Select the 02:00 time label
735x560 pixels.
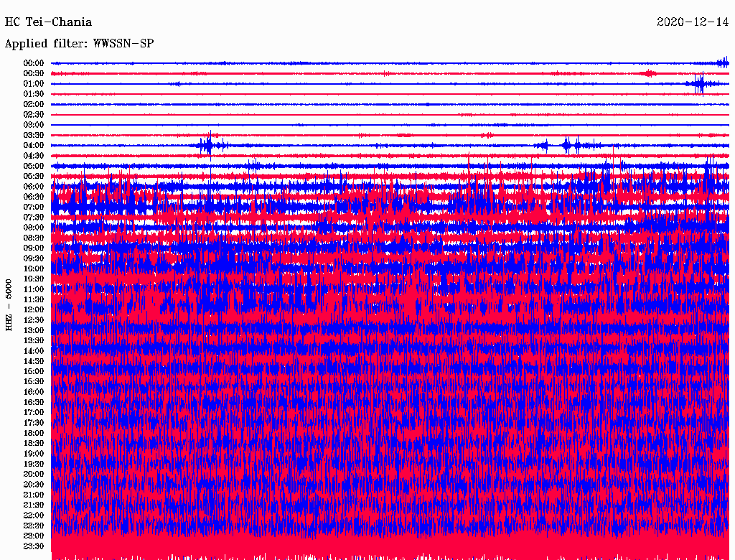(x=34, y=104)
